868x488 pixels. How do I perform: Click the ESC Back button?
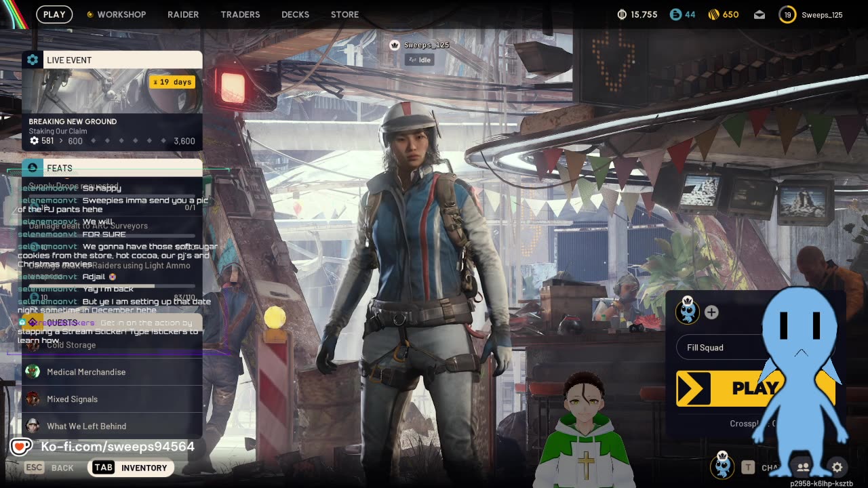(49, 468)
